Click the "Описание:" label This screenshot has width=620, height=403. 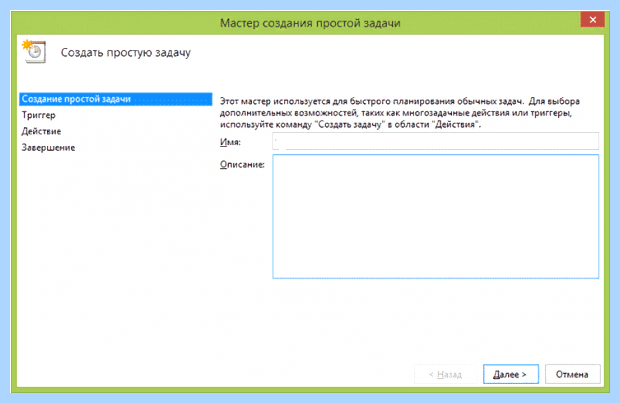pyautogui.click(x=242, y=165)
